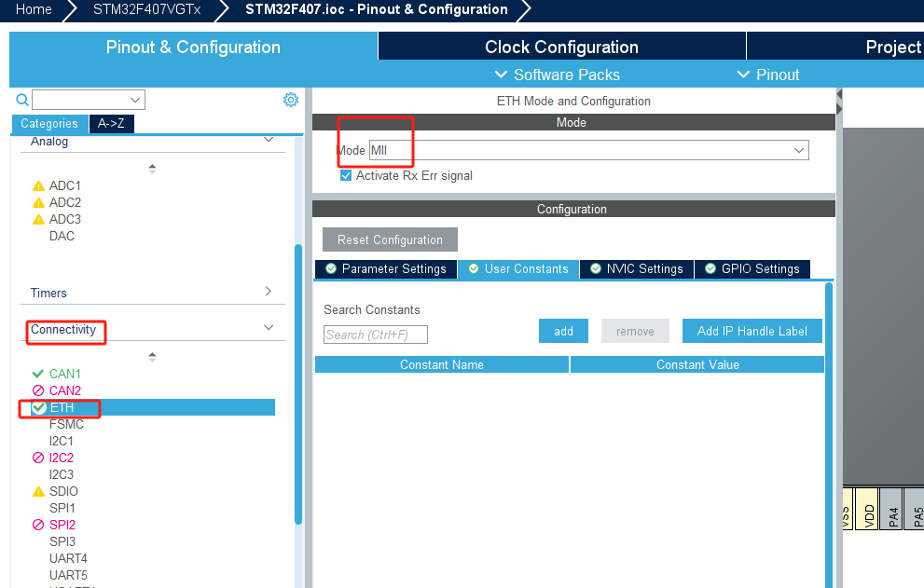Focus the Search Constants field

pyautogui.click(x=376, y=335)
